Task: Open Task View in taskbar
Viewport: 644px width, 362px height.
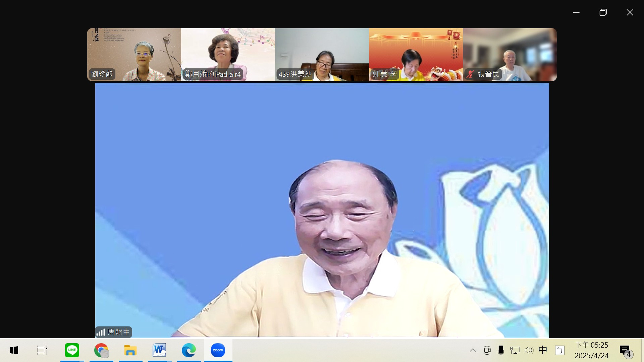Action: (42, 350)
